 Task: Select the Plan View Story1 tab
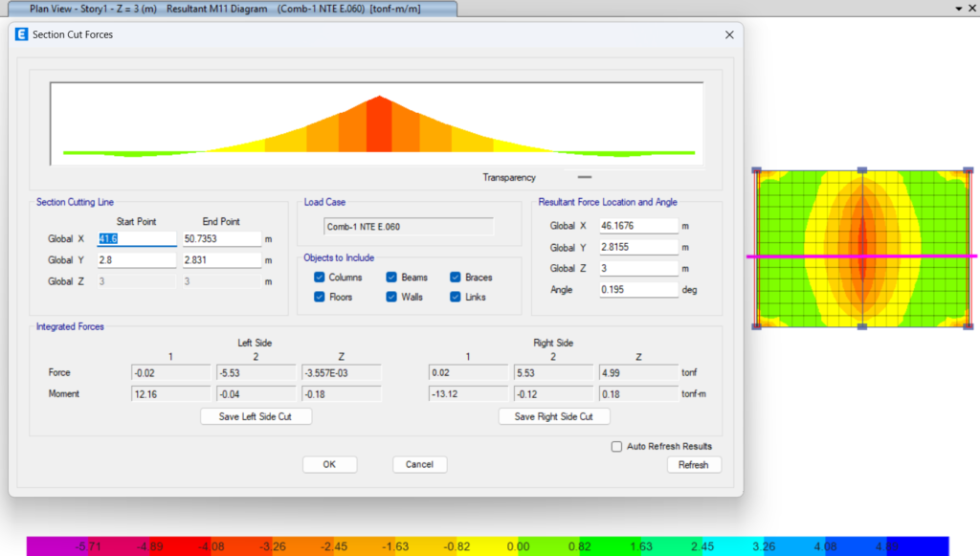(x=230, y=9)
